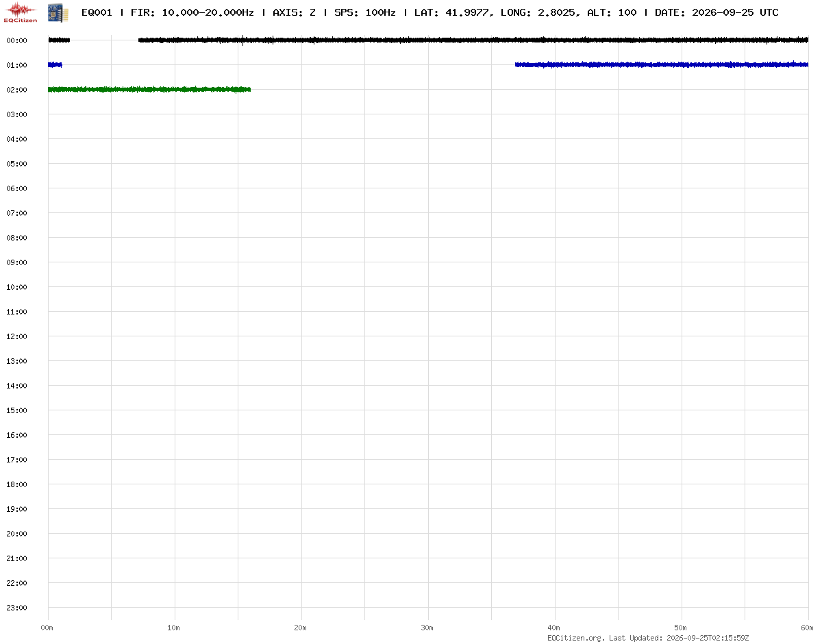822x644 pixels.
Task: Click the 00:00 hour row label
Action: coord(16,40)
